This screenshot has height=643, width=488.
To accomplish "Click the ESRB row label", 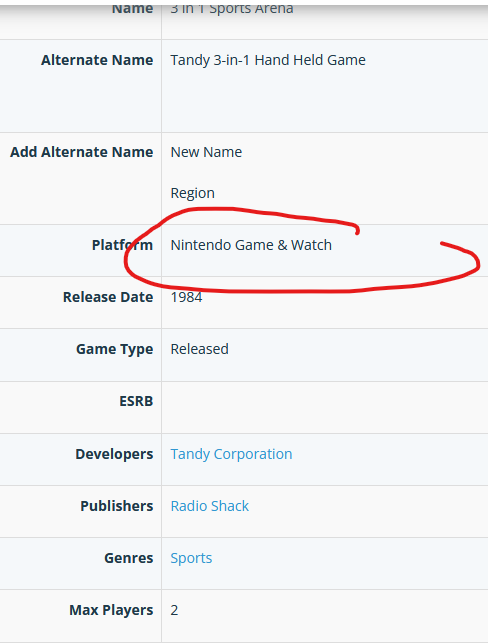I will coord(136,401).
